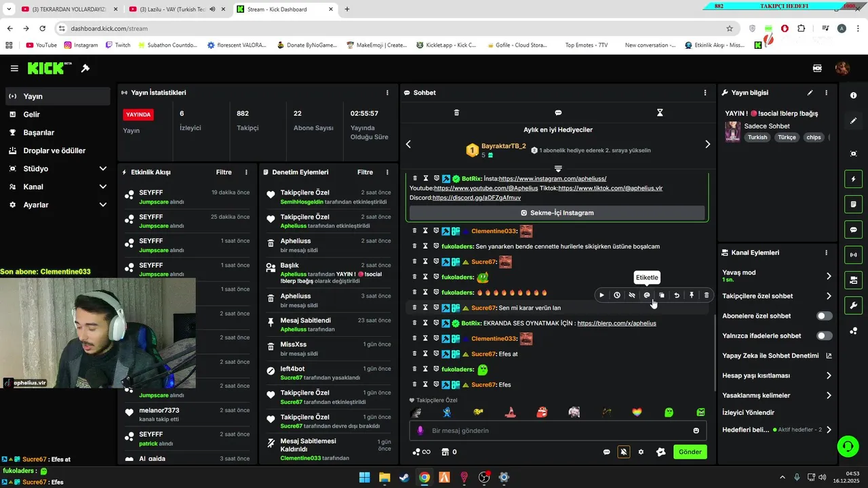This screenshot has width=868, height=488.
Task: Click the Sekme-İçi Instagram button
Action: tap(557, 213)
